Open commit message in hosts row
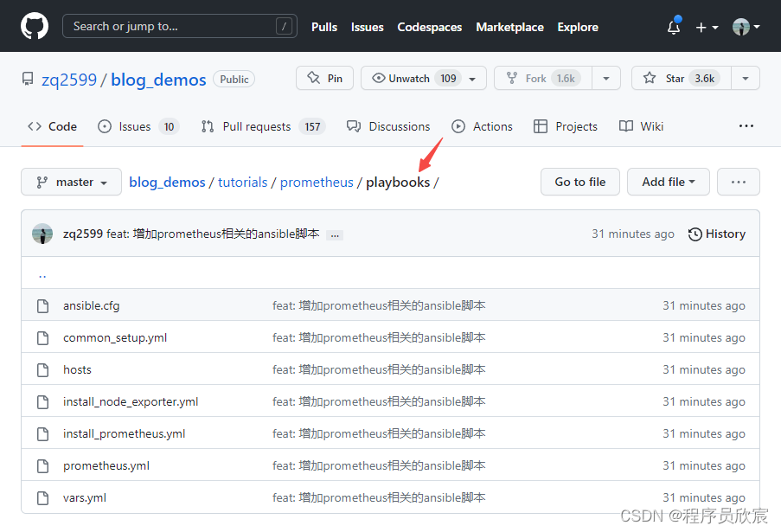The height and width of the screenshot is (532, 781). pyautogui.click(x=379, y=369)
